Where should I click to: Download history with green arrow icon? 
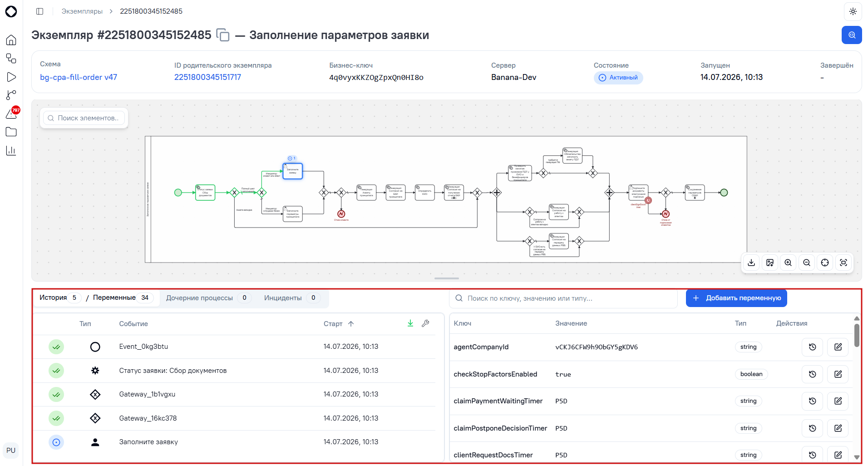410,323
